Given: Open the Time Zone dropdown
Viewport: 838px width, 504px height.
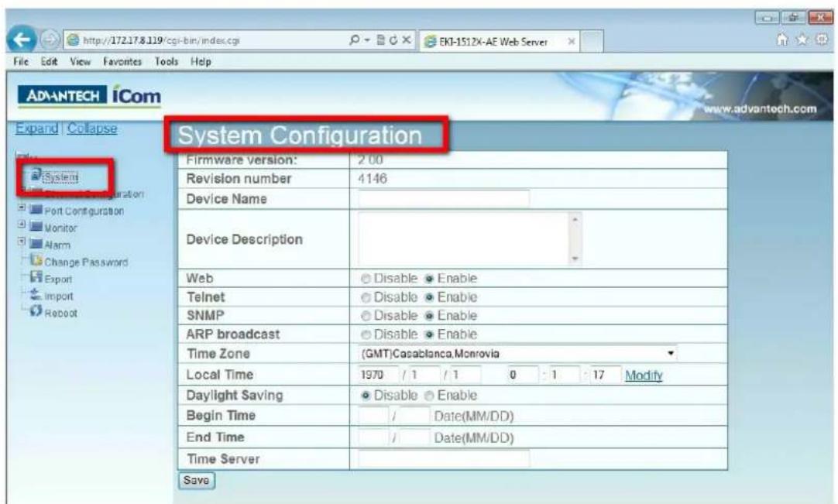Looking at the screenshot, I should pos(517,354).
